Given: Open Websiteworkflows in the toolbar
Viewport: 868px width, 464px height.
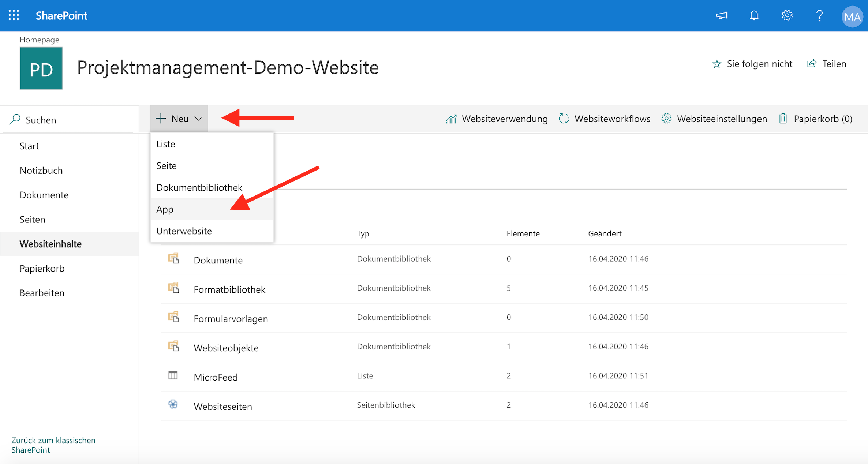Looking at the screenshot, I should coord(605,119).
